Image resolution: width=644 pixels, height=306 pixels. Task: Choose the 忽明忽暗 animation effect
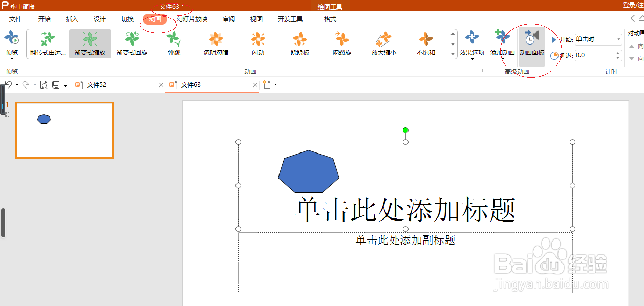tap(216, 43)
